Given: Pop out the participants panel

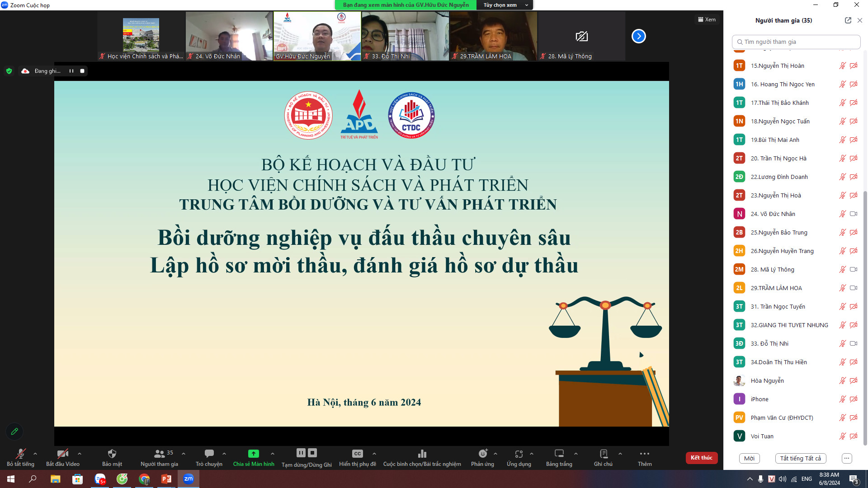Looking at the screenshot, I should (848, 20).
